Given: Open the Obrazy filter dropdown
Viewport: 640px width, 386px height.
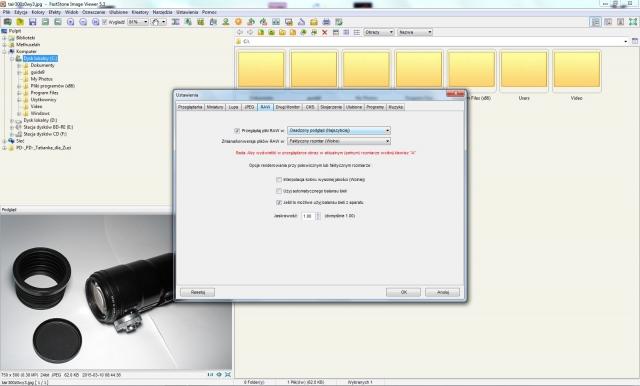Looking at the screenshot, I should 379,32.
